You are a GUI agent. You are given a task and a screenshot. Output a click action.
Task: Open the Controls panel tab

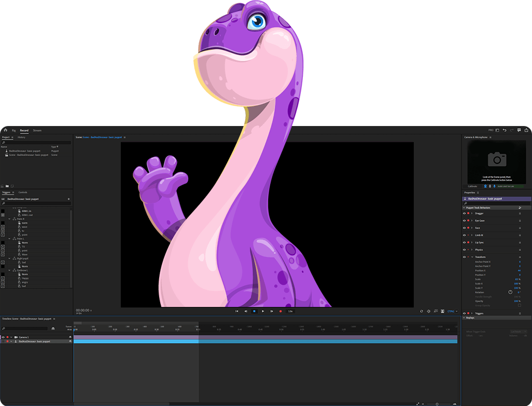pyautogui.click(x=23, y=192)
